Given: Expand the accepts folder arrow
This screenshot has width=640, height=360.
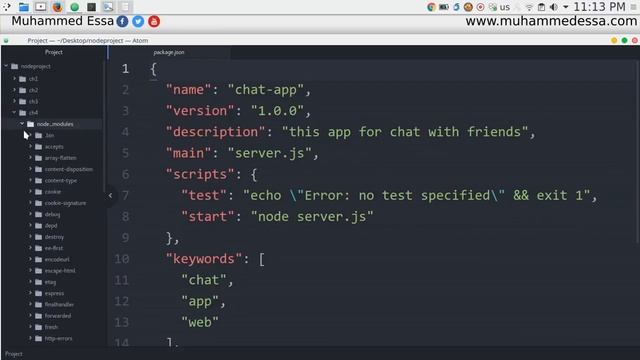Looking at the screenshot, I should (x=30, y=146).
